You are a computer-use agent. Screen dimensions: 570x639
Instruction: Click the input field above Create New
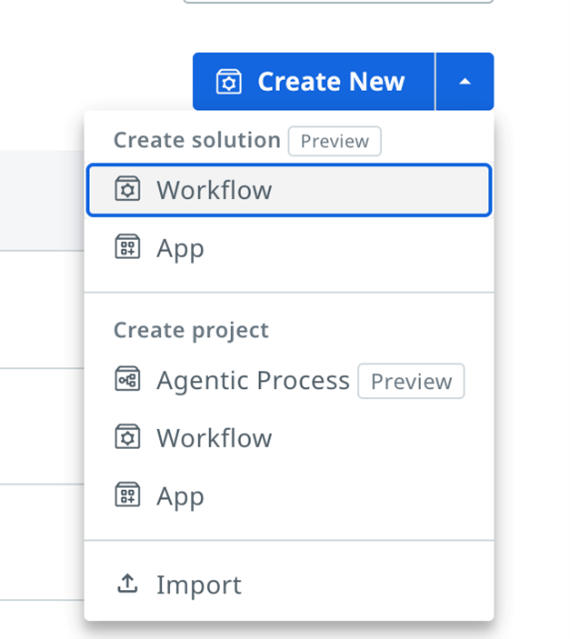[338, 1]
